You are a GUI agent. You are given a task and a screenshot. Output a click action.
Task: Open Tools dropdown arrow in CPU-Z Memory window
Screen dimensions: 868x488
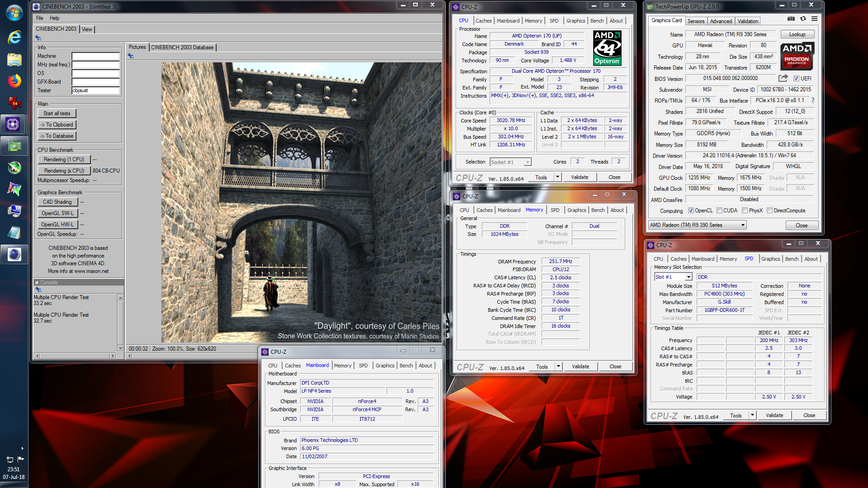click(558, 366)
